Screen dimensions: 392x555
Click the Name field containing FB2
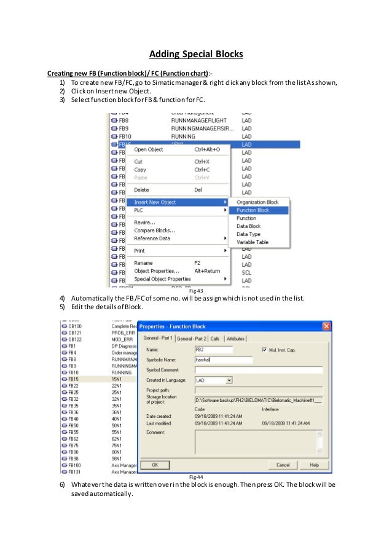[x=214, y=350]
